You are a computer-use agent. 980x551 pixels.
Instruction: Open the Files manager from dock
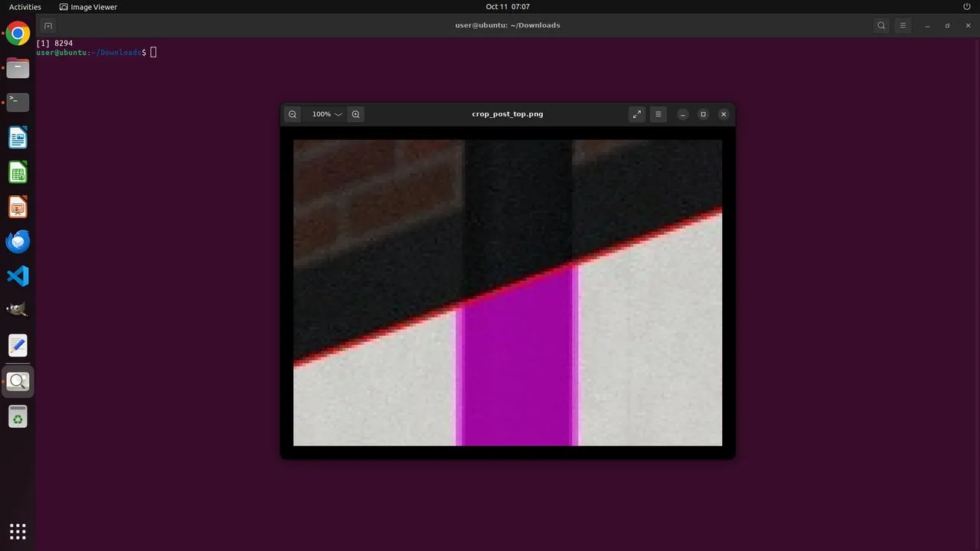click(18, 68)
